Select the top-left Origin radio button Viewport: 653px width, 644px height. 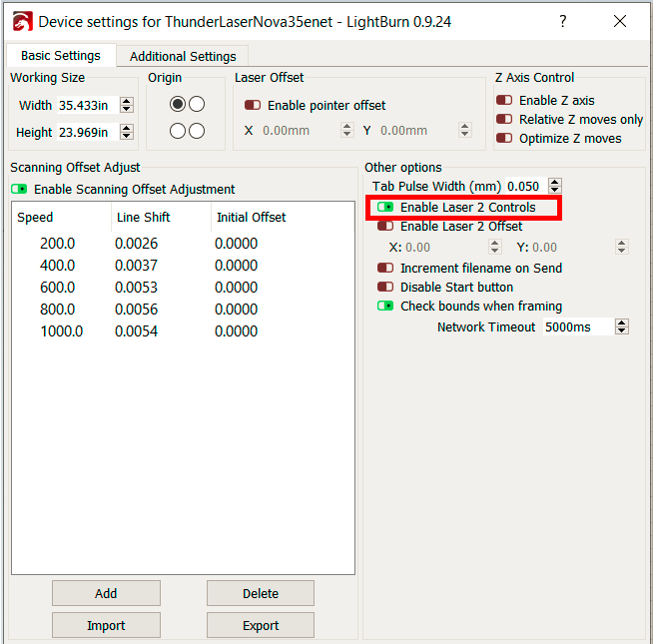pyautogui.click(x=178, y=104)
